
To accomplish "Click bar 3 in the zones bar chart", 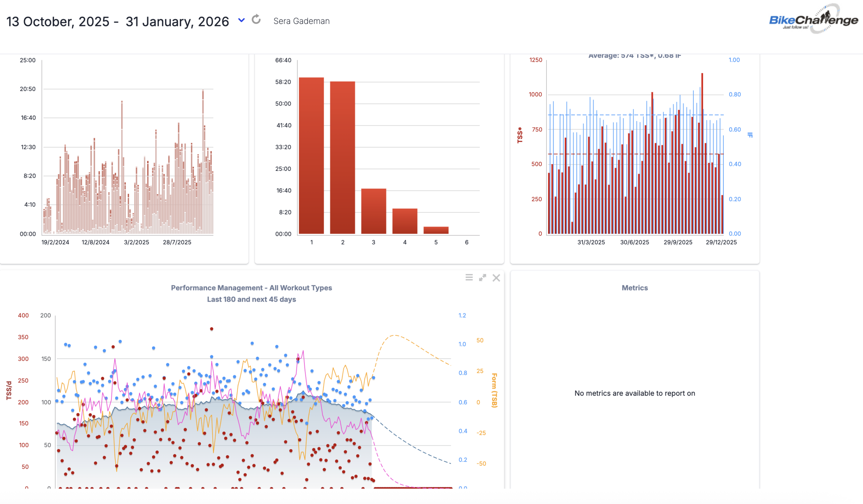I will [374, 211].
